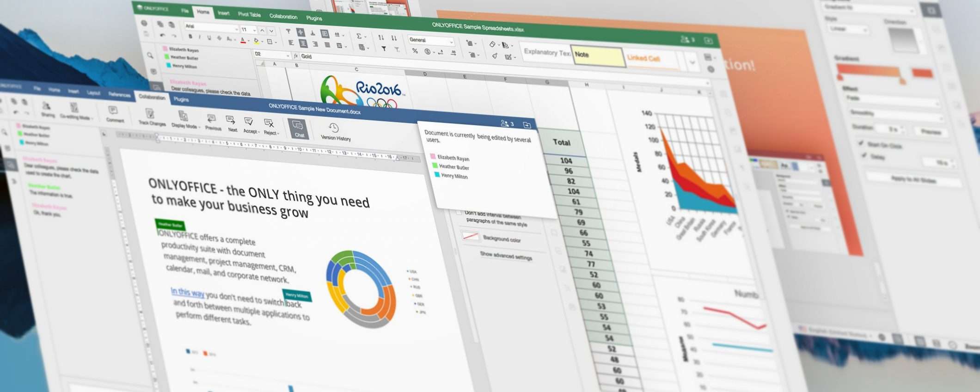The width and height of the screenshot is (980, 392).
Task: Click the align center icon in the spreadsheet toolbar
Action: (303, 43)
